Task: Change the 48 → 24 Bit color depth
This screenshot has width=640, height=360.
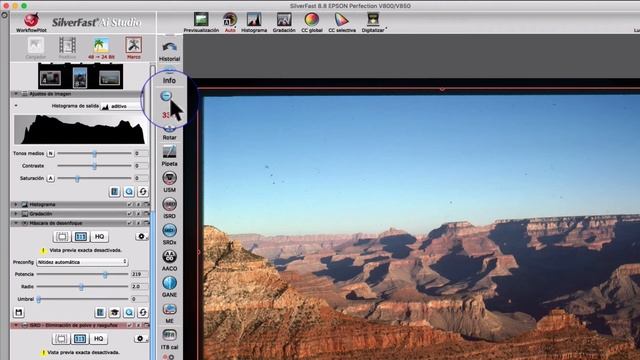Action: click(101, 48)
